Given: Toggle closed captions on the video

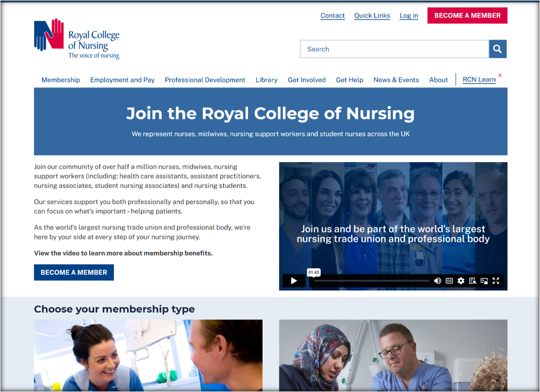Looking at the screenshot, I should point(449,281).
